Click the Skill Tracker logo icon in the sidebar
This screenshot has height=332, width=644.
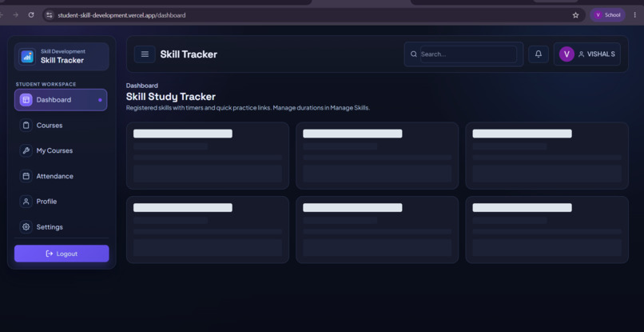27,56
